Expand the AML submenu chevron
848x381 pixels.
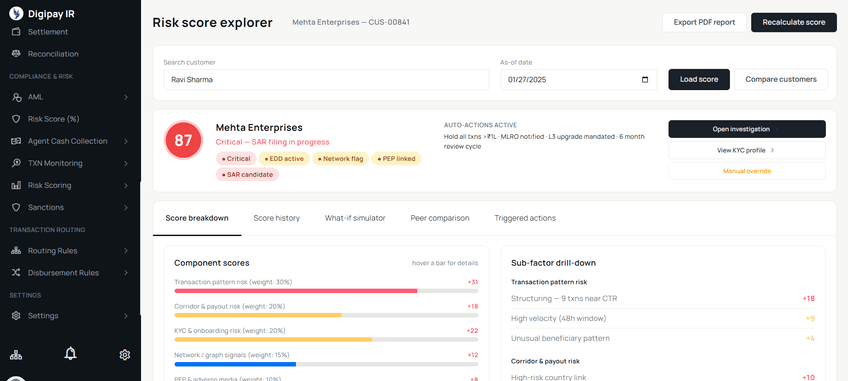click(x=125, y=97)
